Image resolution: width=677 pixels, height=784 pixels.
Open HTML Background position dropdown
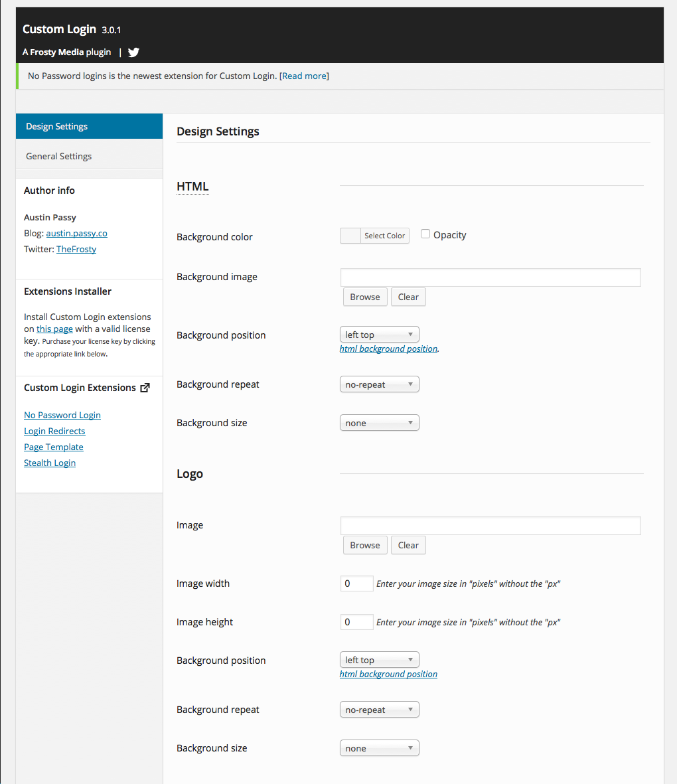[379, 335]
